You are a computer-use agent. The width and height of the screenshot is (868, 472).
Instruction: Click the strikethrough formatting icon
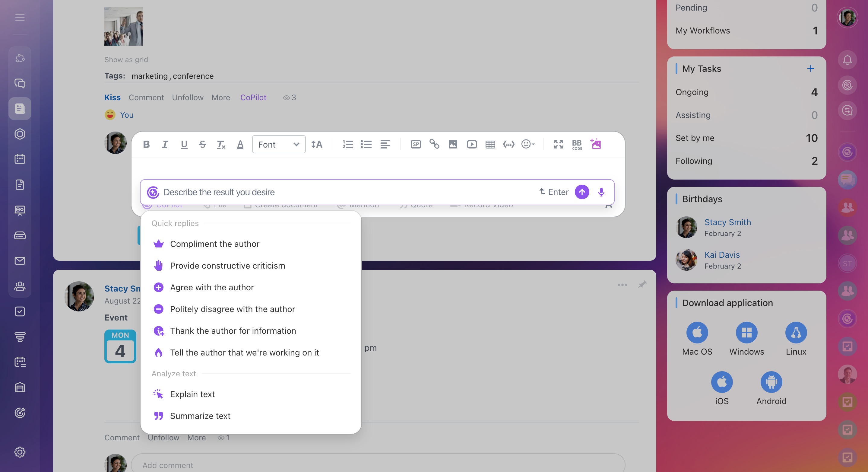coord(202,144)
